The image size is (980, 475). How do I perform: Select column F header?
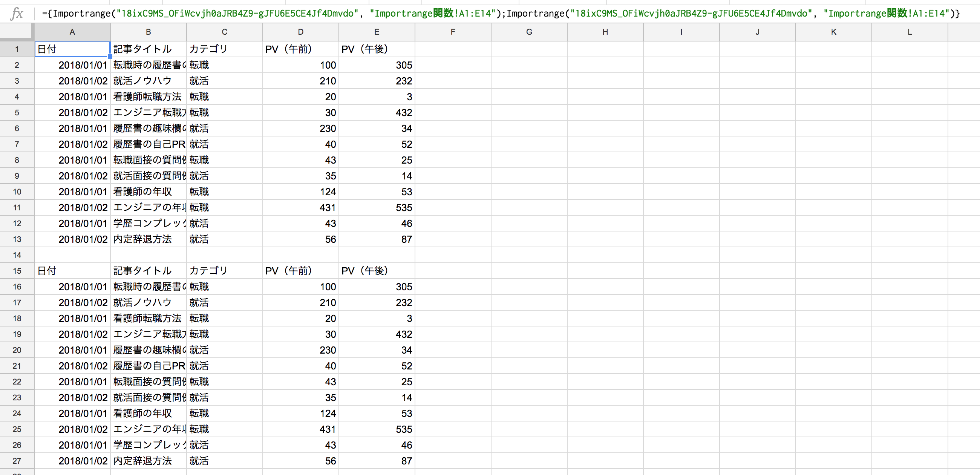click(x=453, y=32)
